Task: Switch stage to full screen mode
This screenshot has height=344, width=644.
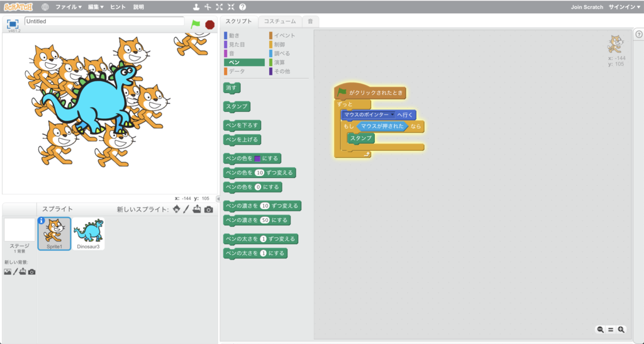Action: (x=13, y=24)
